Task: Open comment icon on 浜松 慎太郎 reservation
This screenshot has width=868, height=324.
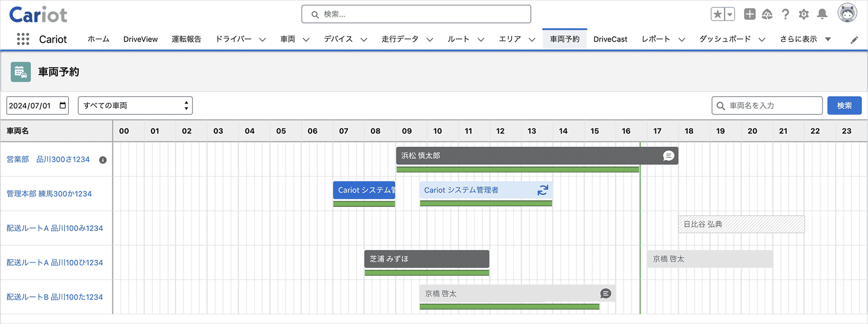Action: 668,156
